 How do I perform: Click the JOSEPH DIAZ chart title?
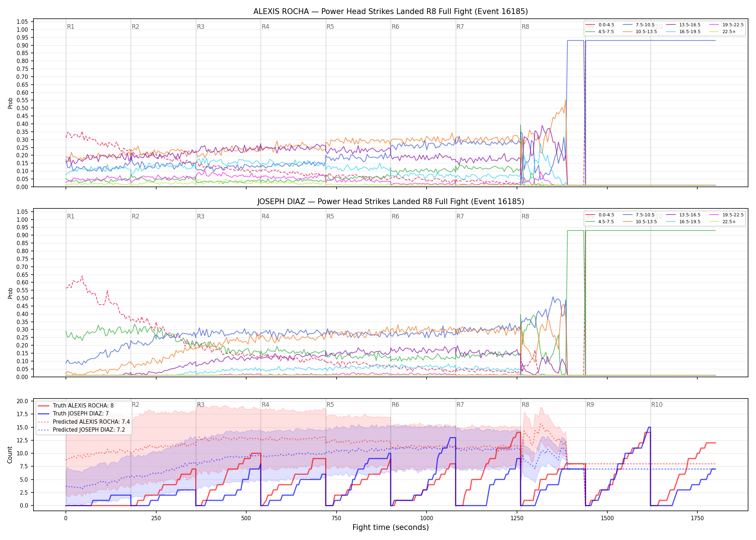pyautogui.click(x=391, y=202)
